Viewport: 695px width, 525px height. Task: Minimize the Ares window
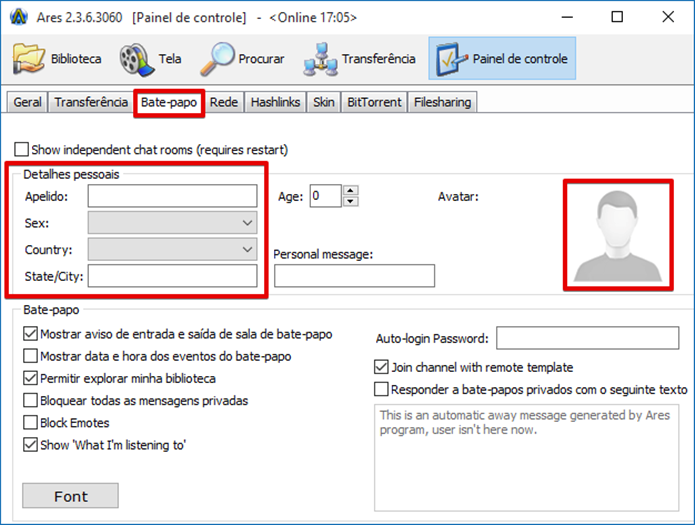[567, 17]
